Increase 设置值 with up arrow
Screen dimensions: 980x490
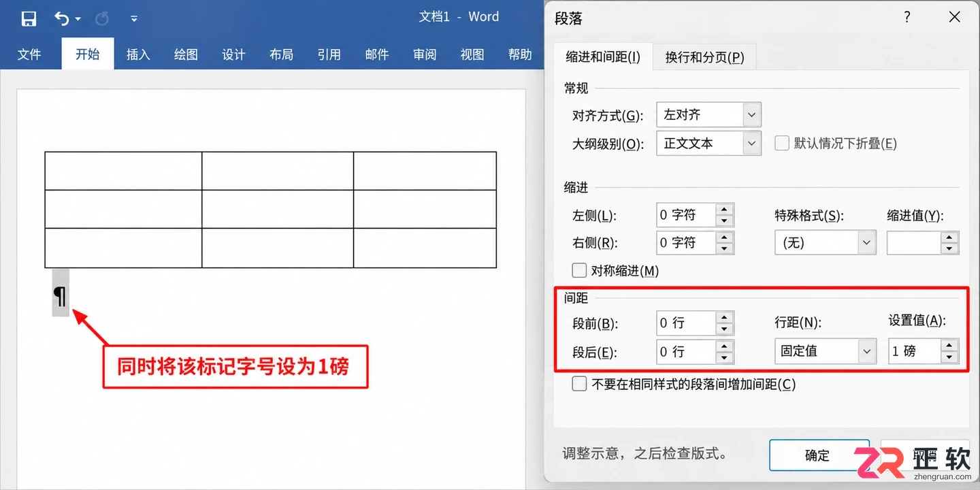click(x=949, y=346)
